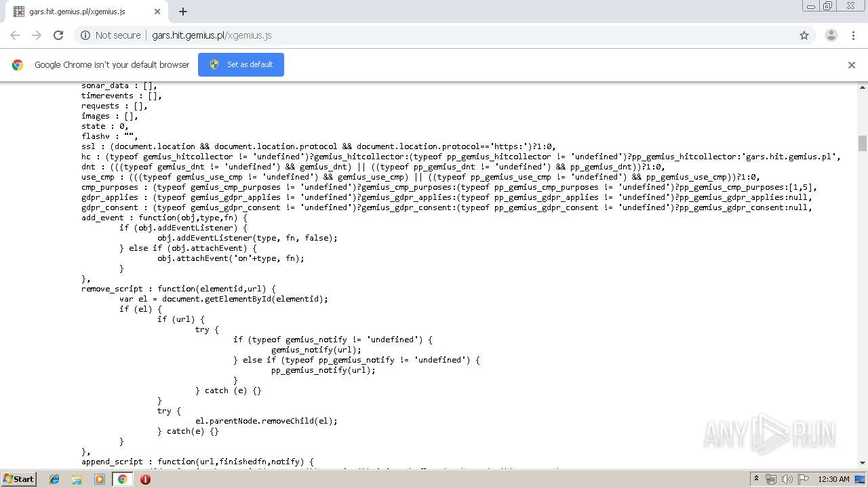Show hidden system tray icons
This screenshot has height=488, width=868.
pos(757,479)
